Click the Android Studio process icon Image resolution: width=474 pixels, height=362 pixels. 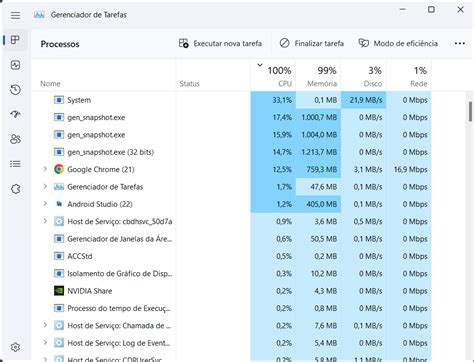[x=59, y=204]
